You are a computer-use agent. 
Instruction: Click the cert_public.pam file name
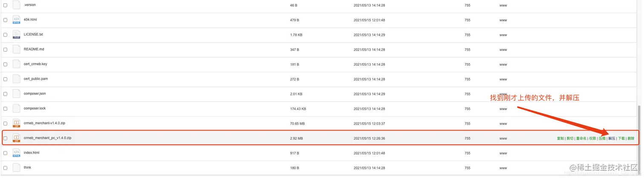pyautogui.click(x=36, y=79)
